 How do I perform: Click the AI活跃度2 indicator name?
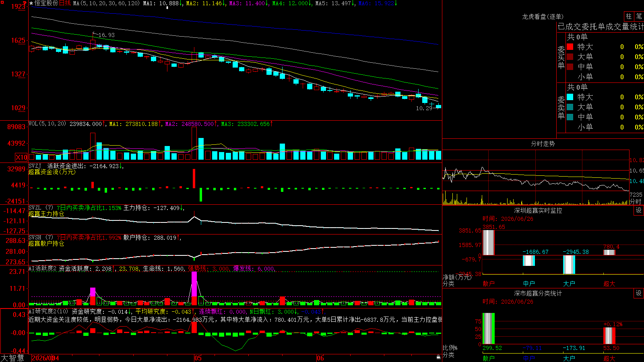[42, 269]
